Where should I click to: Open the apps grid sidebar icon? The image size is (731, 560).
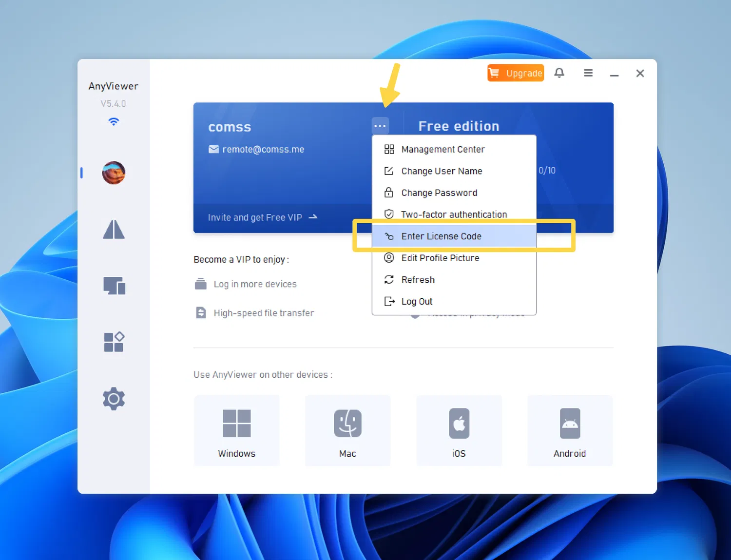pos(114,342)
